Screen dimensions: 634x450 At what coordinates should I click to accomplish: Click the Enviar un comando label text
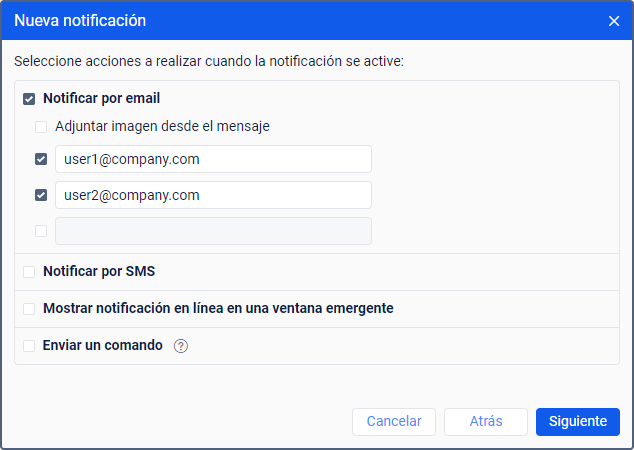click(x=102, y=346)
